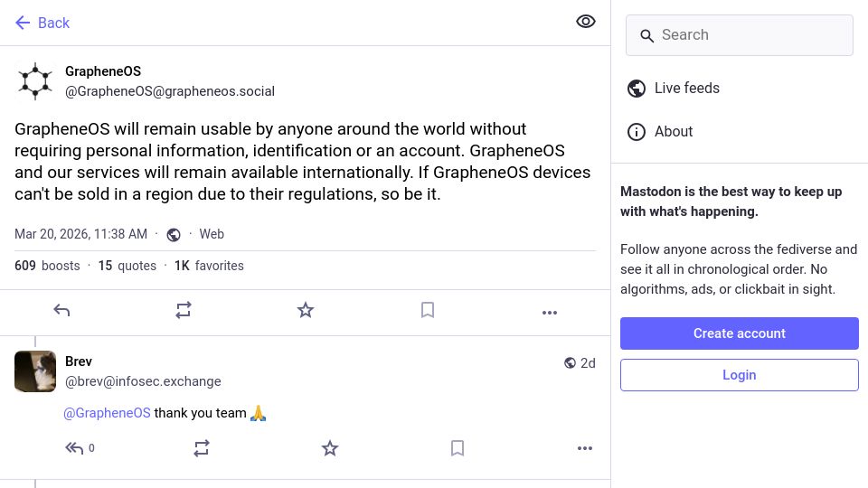Boost Brev's reply
Screen dimensions: 868x488
[202, 448]
